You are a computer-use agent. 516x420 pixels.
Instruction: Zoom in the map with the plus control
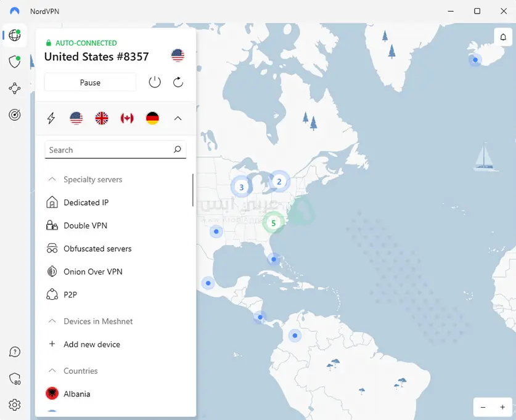tap(502, 407)
